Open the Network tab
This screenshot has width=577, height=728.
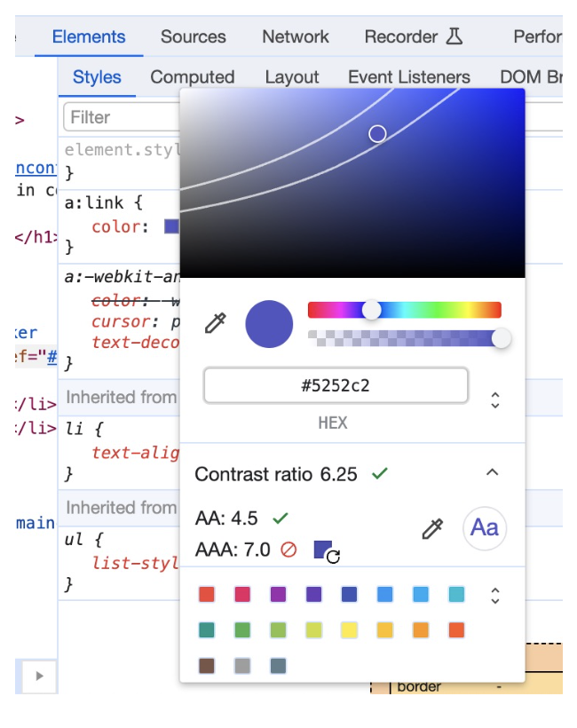[296, 36]
